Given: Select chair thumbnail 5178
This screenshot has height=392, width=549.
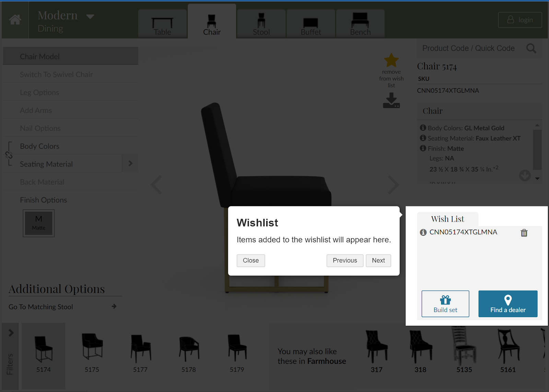Looking at the screenshot, I should 189,354.
